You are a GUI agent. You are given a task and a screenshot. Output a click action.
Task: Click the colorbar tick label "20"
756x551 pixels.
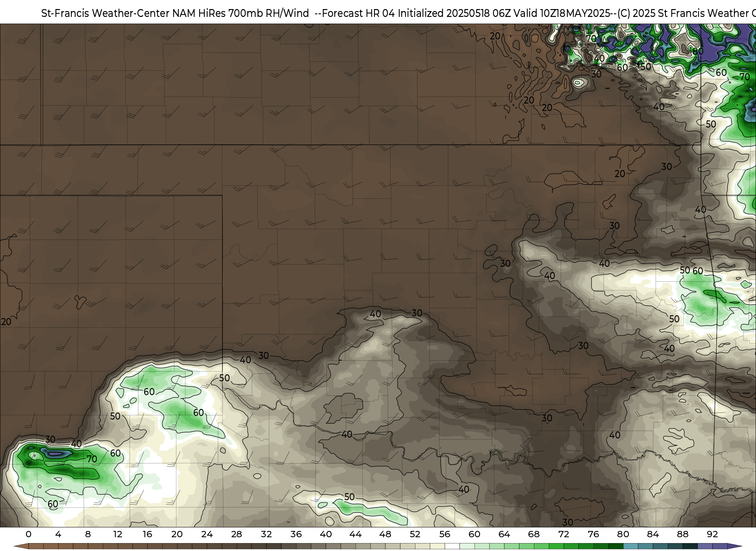177,534
